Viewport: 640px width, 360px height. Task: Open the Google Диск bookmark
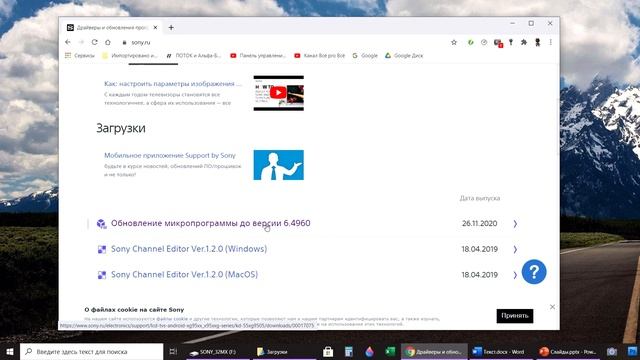click(x=404, y=56)
